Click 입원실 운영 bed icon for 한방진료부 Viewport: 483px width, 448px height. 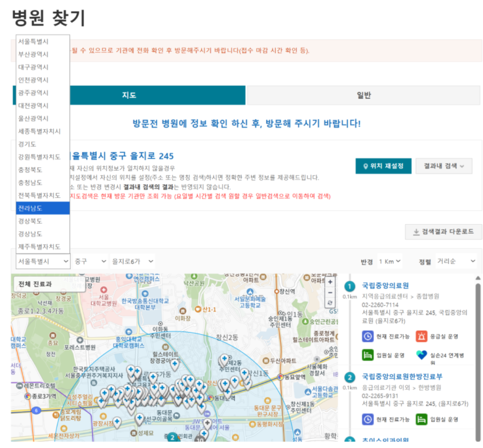coord(421,419)
